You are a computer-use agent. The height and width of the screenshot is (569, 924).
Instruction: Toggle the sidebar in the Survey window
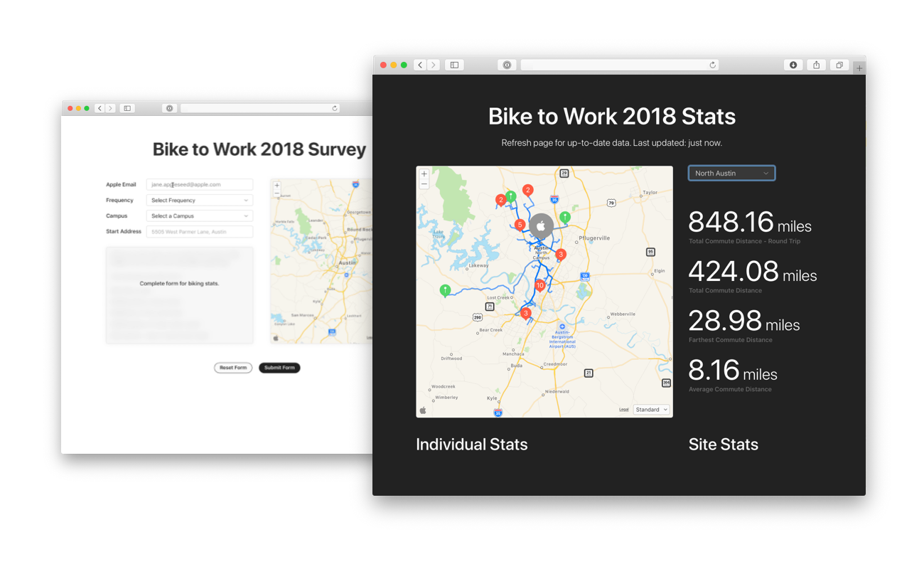coord(127,108)
